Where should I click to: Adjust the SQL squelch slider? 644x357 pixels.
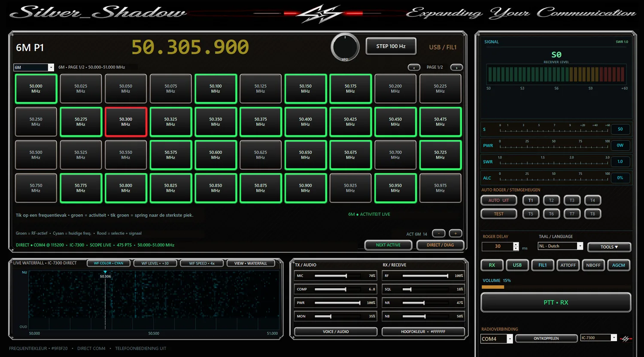coord(425,290)
